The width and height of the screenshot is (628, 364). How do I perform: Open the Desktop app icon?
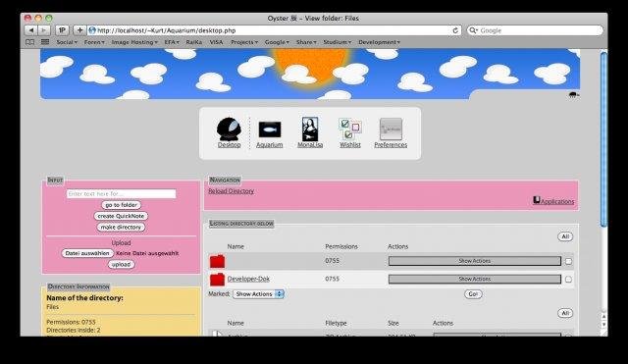(229, 130)
